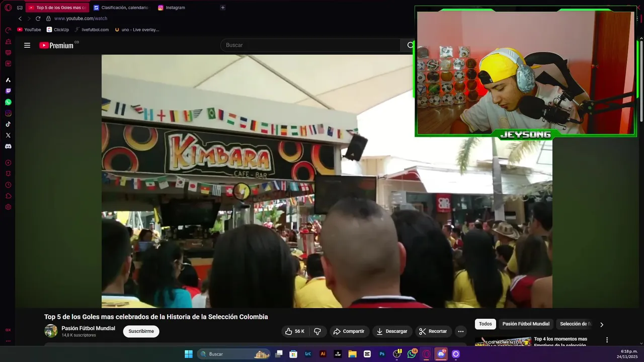Open a new browser tab
Image resolution: width=644 pixels, height=362 pixels.
[x=223, y=8]
